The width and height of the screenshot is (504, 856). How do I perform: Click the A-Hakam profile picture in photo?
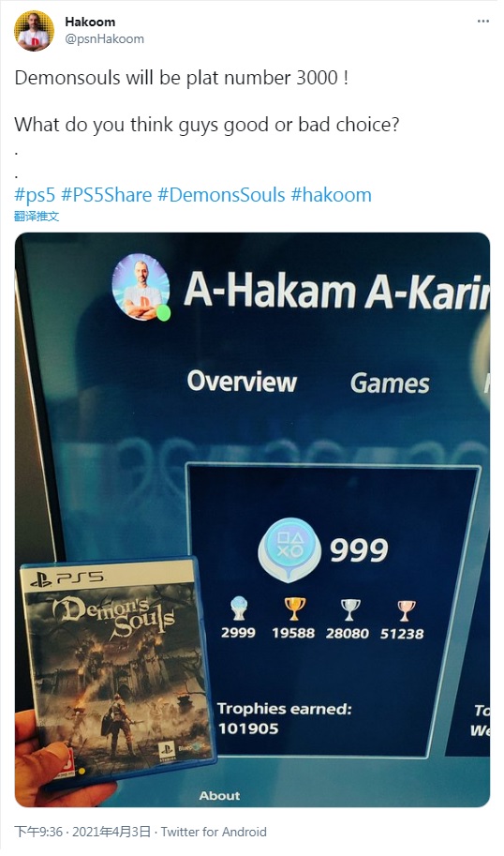(141, 287)
